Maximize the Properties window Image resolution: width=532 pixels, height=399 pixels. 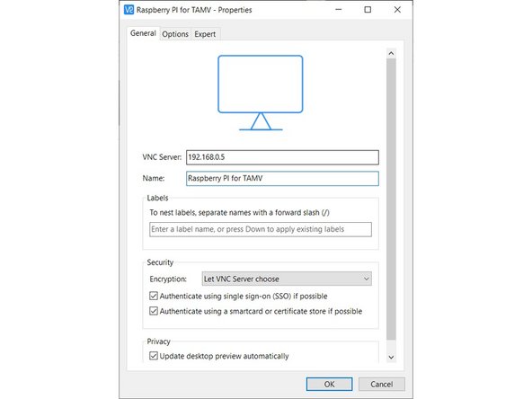pos(368,10)
